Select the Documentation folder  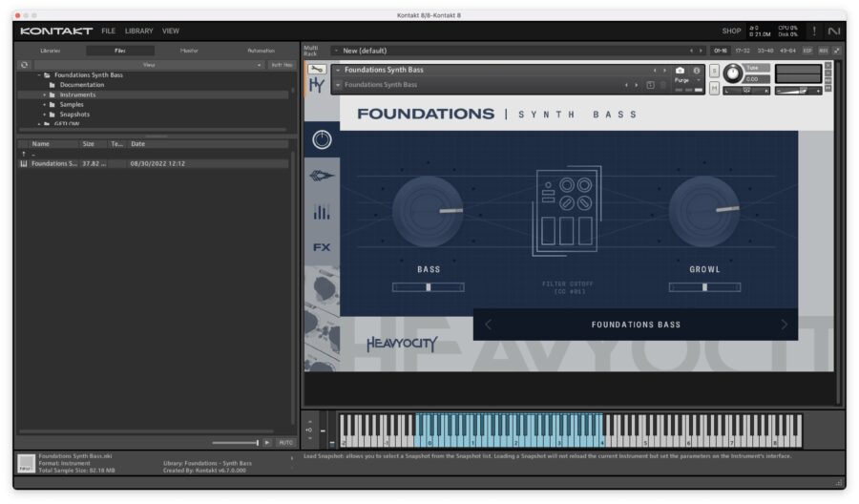click(82, 85)
